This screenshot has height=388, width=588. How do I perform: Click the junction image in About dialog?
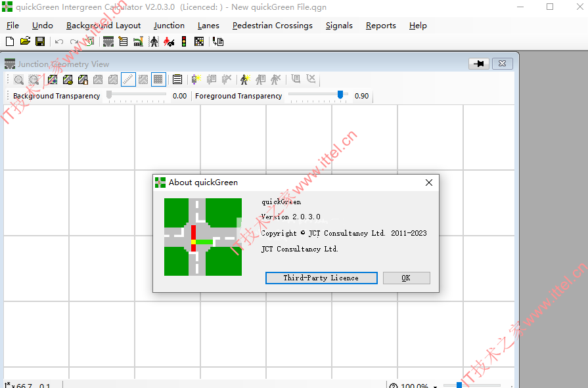pos(203,237)
